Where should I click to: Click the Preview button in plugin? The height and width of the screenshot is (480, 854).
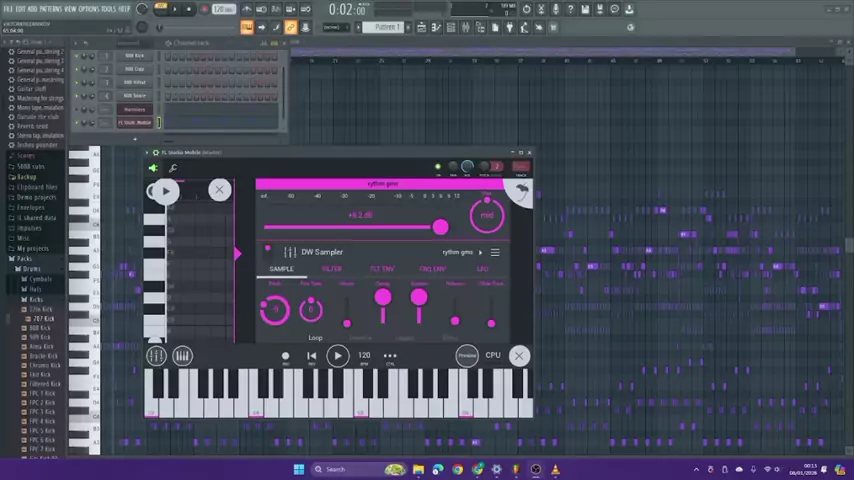click(x=467, y=356)
